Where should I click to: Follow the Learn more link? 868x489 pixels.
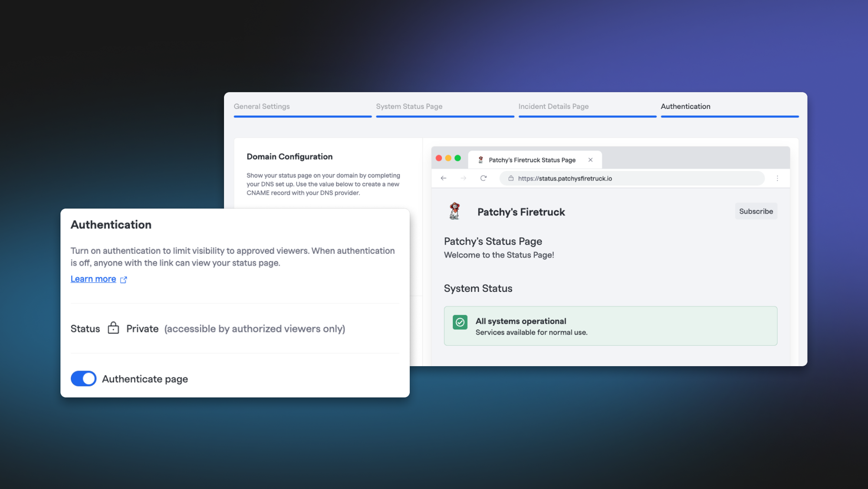pyautogui.click(x=93, y=279)
